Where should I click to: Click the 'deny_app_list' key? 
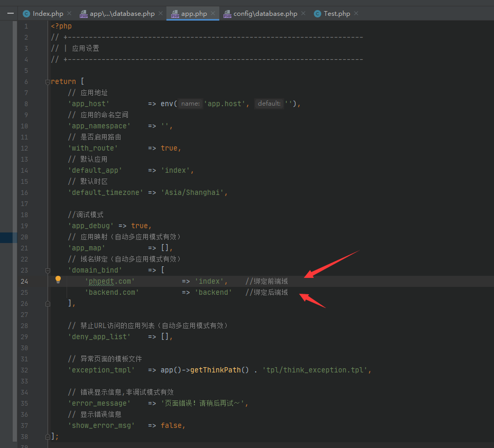[x=99, y=337]
